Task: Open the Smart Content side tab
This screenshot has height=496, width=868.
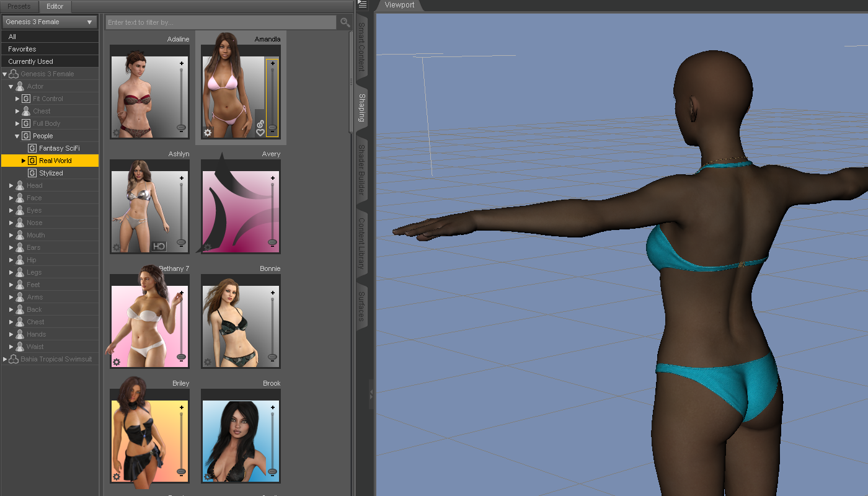Action: pos(361,47)
